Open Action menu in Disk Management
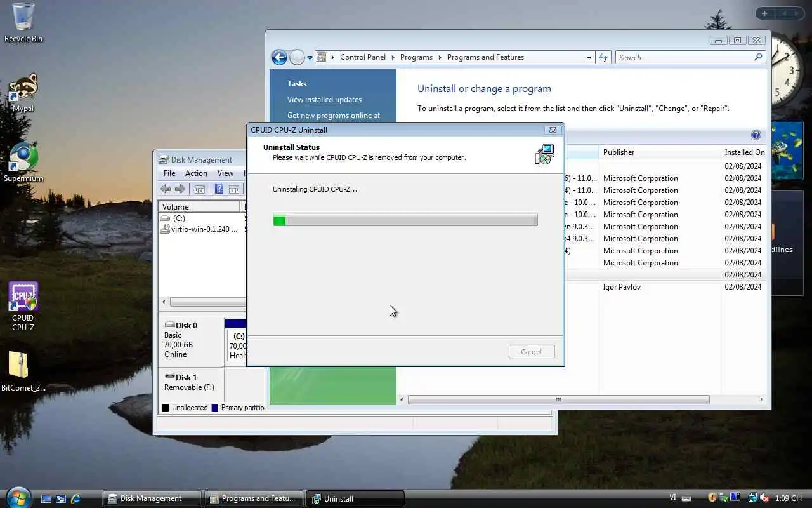Screen dimensions: 812x508 [x=196, y=173]
